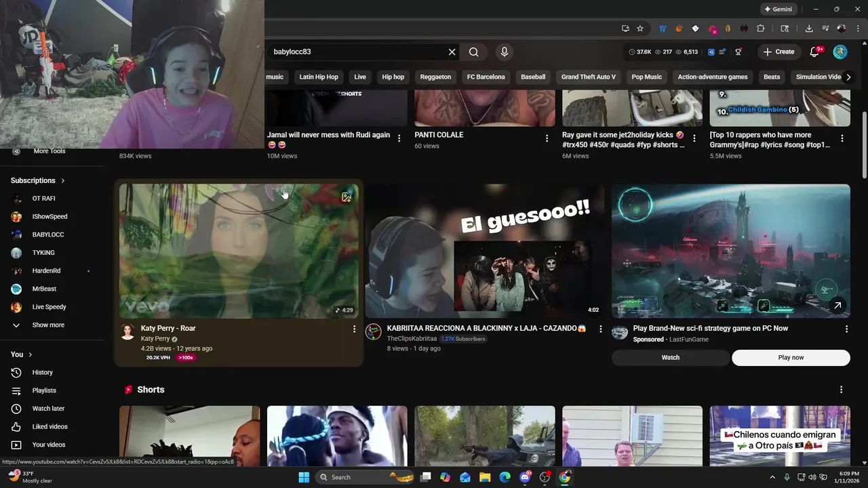Image resolution: width=868 pixels, height=488 pixels.
Task: Select the Reggaeton filter chip
Action: point(435,77)
